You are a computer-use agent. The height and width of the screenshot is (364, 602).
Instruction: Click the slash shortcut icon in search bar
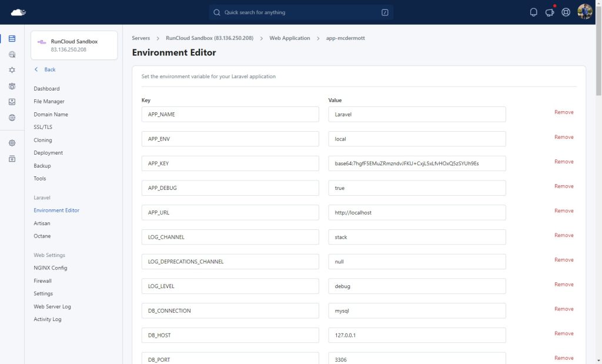click(x=384, y=12)
